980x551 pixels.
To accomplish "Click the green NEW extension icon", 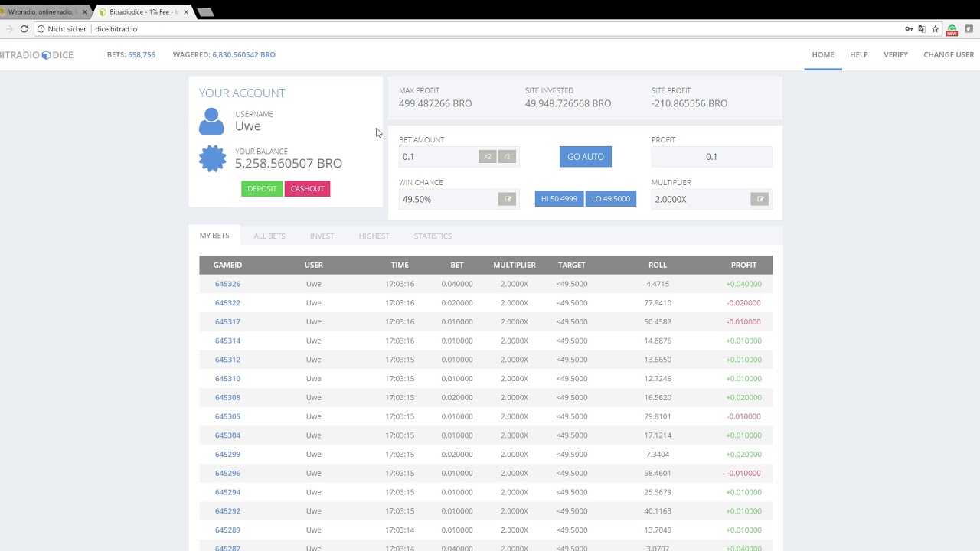I will click(x=952, y=30).
